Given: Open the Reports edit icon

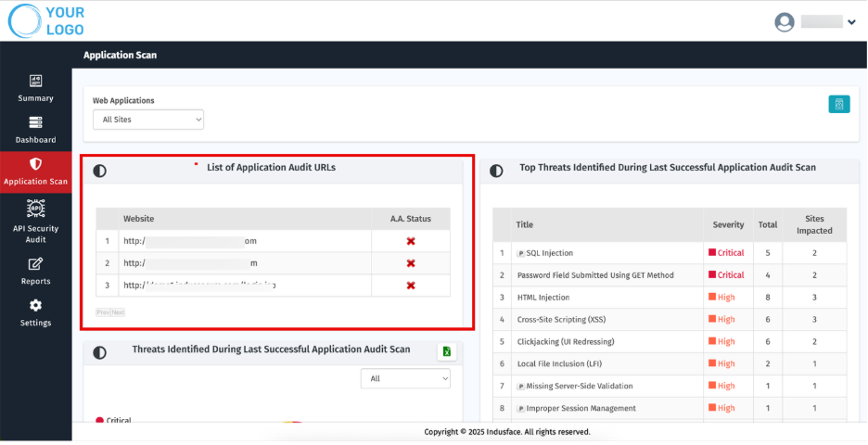Looking at the screenshot, I should pyautogui.click(x=35, y=263).
